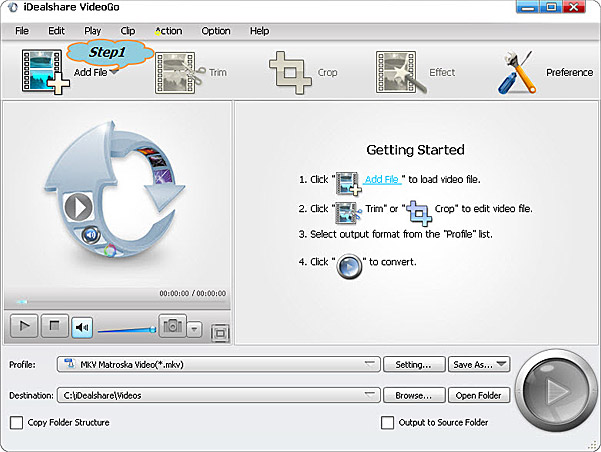Toggle full screen preview icon

220,333
